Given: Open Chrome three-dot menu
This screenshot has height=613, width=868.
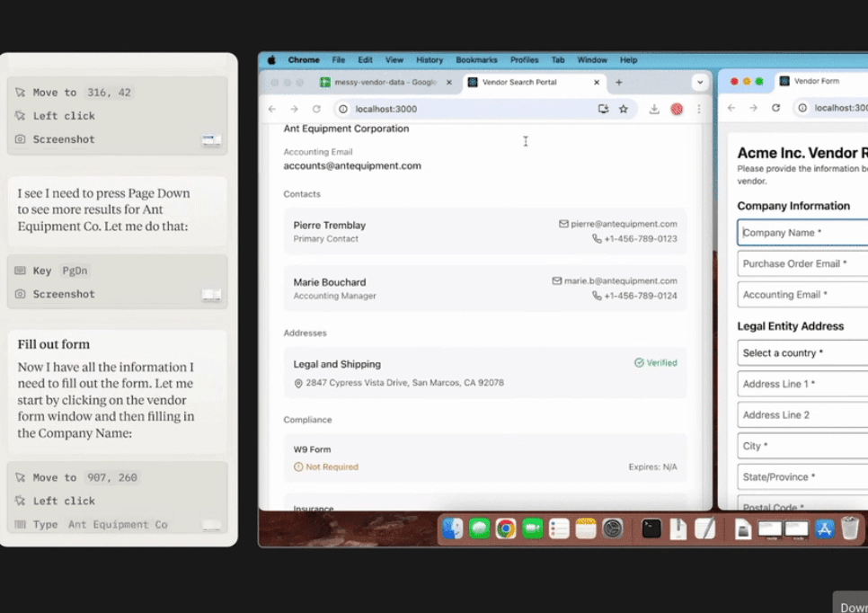Looking at the screenshot, I should (699, 109).
